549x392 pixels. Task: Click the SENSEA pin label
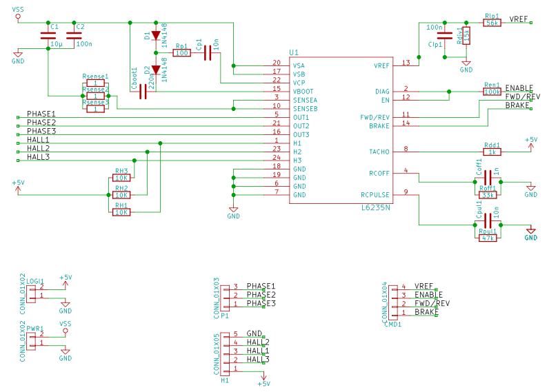coord(305,100)
